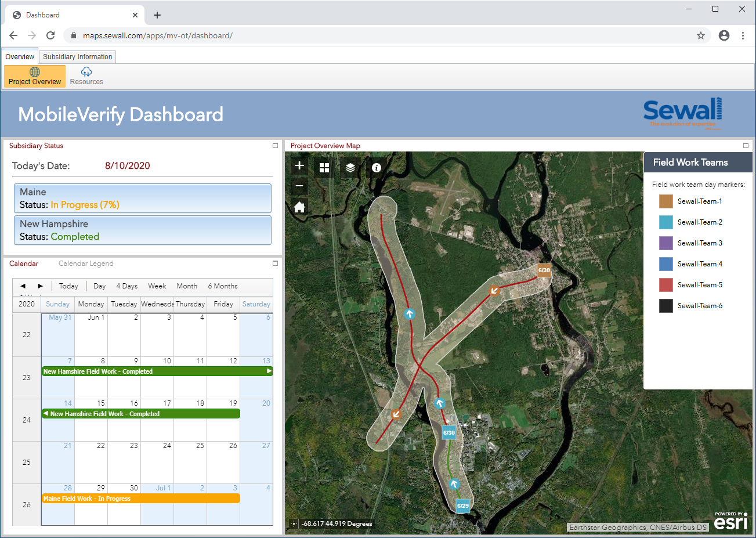The height and width of the screenshot is (538, 756).
Task: Click the map Zoom Out icon
Action: [299, 185]
